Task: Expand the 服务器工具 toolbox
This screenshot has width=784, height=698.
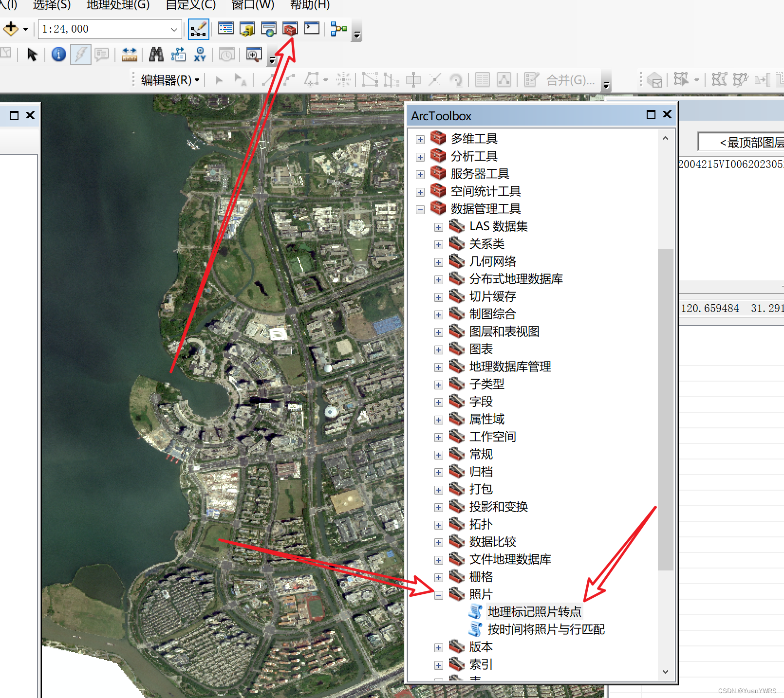Action: coord(420,175)
